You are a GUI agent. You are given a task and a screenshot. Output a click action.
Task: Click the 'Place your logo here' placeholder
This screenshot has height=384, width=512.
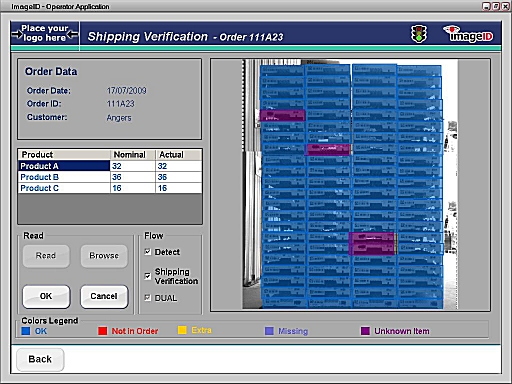tap(45, 33)
